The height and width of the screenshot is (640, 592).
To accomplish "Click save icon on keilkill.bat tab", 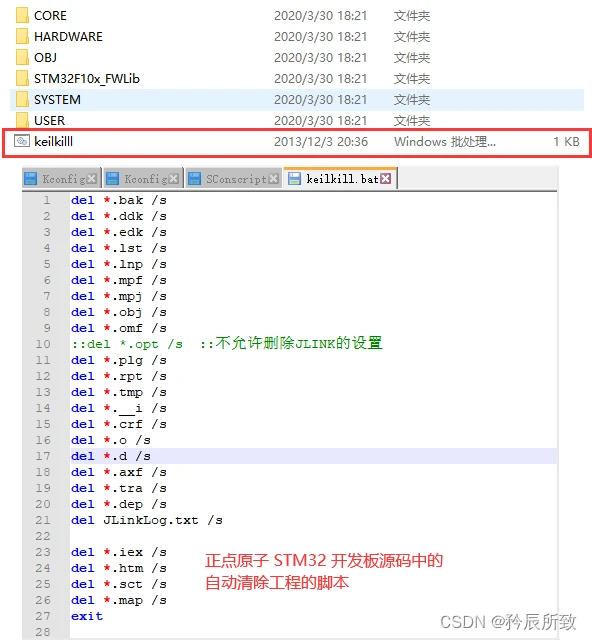I will (294, 179).
